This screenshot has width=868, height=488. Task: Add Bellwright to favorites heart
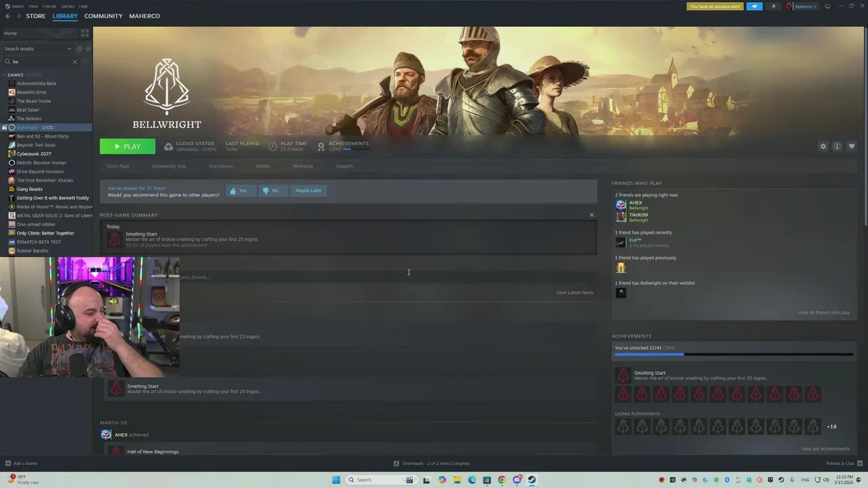852,146
